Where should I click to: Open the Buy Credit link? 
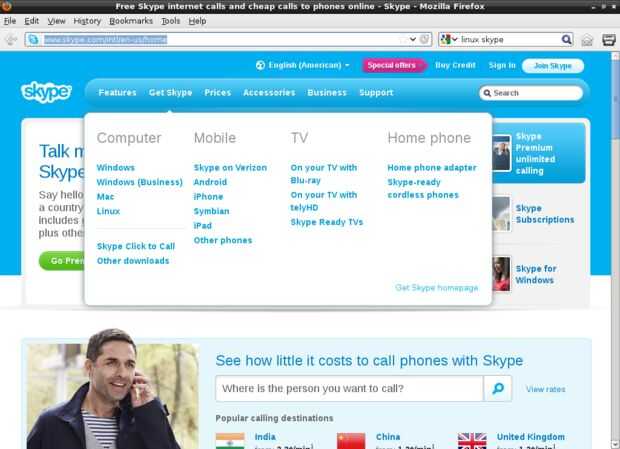(455, 65)
